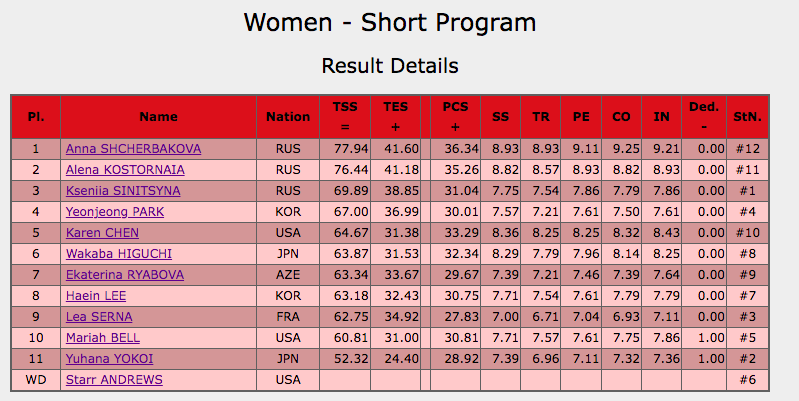Click the Ded. column header
The image size is (799, 401).
(704, 117)
